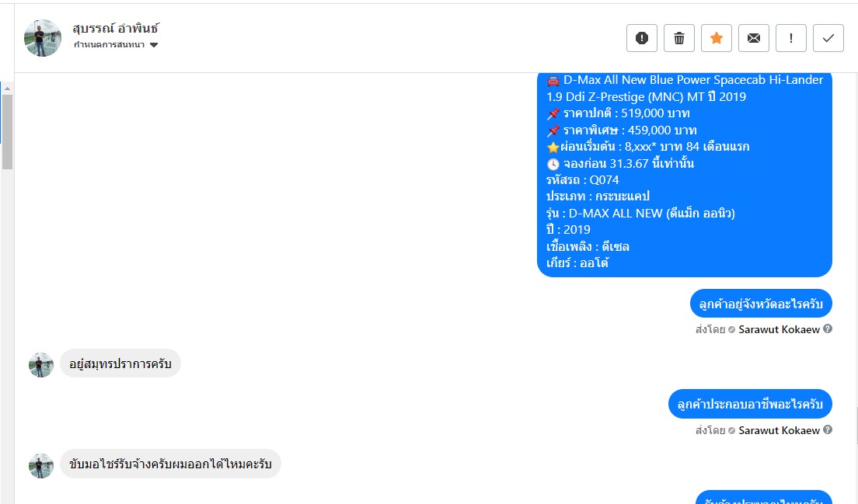858x504 pixels.
Task: Click the contact name สุบรรณ์ อำพินธ์
Action: [x=116, y=29]
